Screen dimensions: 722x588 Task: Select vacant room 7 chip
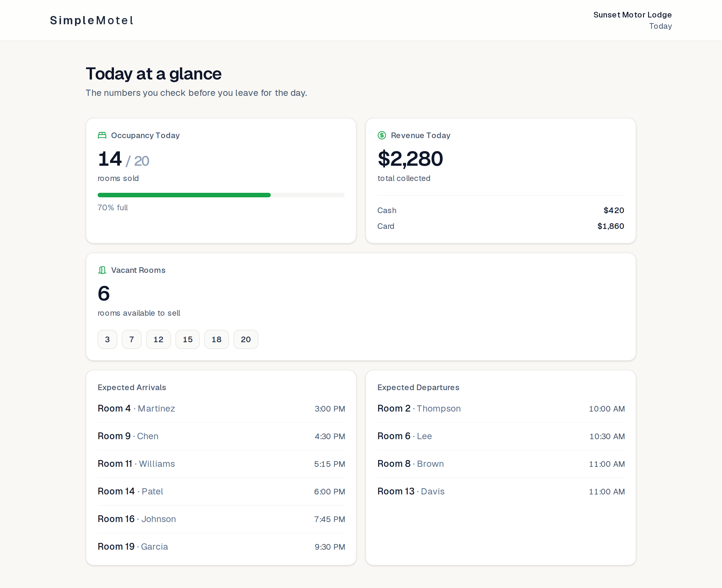click(x=132, y=339)
